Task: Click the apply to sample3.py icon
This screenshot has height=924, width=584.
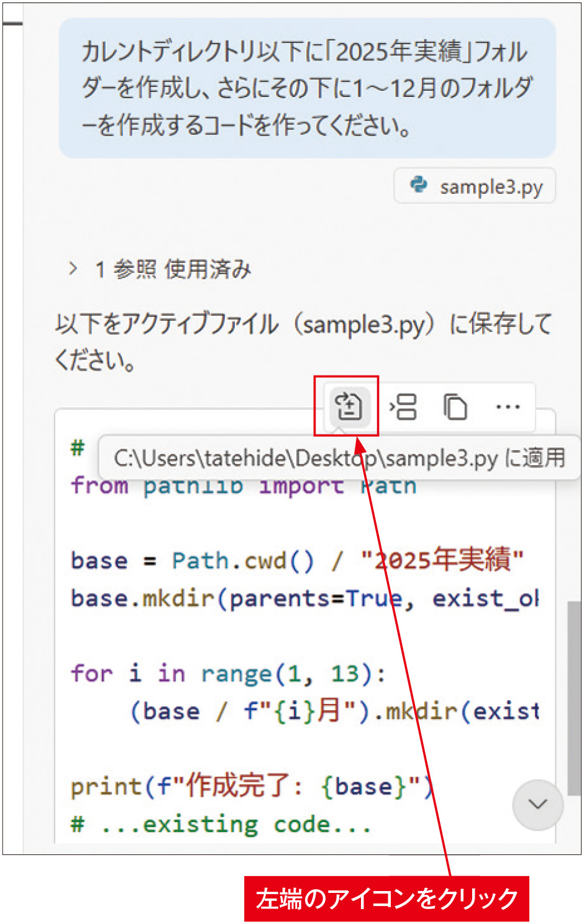Action: [x=349, y=407]
